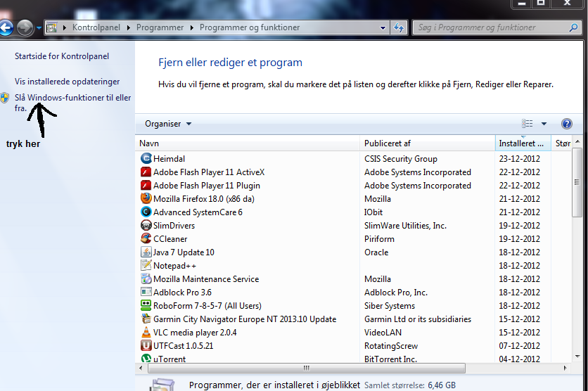Click the Forward navigation arrow
Image resolution: width=588 pixels, height=391 pixels.
(x=25, y=27)
